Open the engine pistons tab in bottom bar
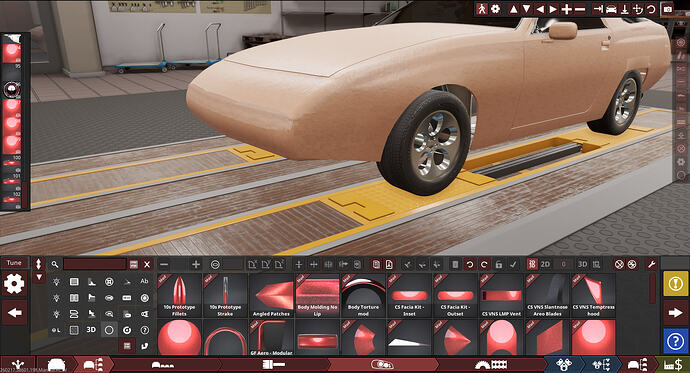Image resolution: width=690 pixels, height=373 pixels. (x=564, y=365)
